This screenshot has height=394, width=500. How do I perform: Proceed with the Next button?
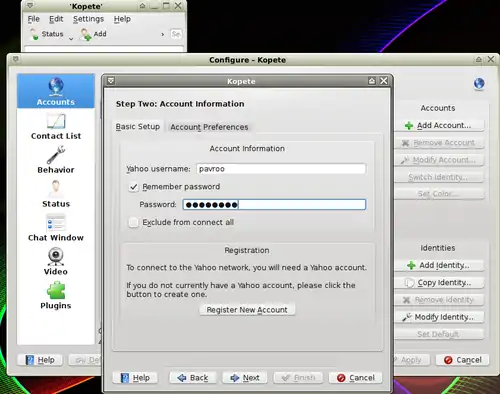click(245, 378)
